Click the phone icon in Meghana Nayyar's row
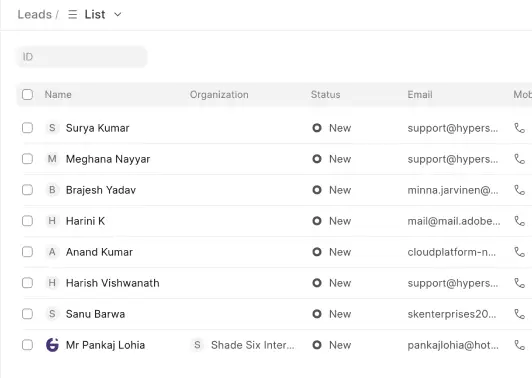The width and height of the screenshot is (532, 378). 519,159
